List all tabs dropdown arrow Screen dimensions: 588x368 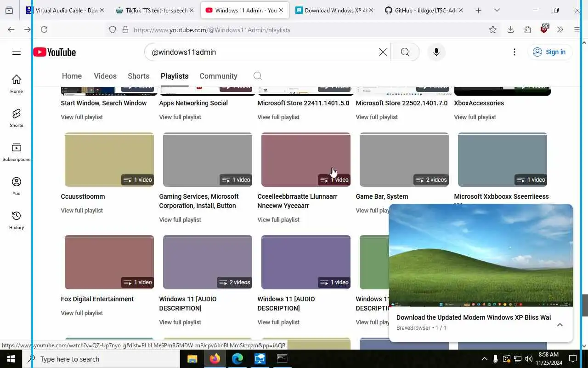click(x=497, y=10)
